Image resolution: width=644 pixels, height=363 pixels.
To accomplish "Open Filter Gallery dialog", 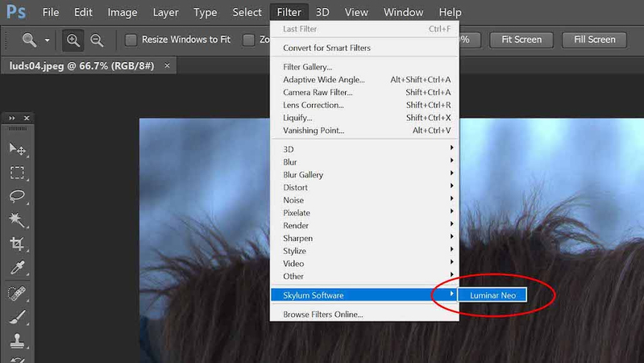I will [364, 67].
